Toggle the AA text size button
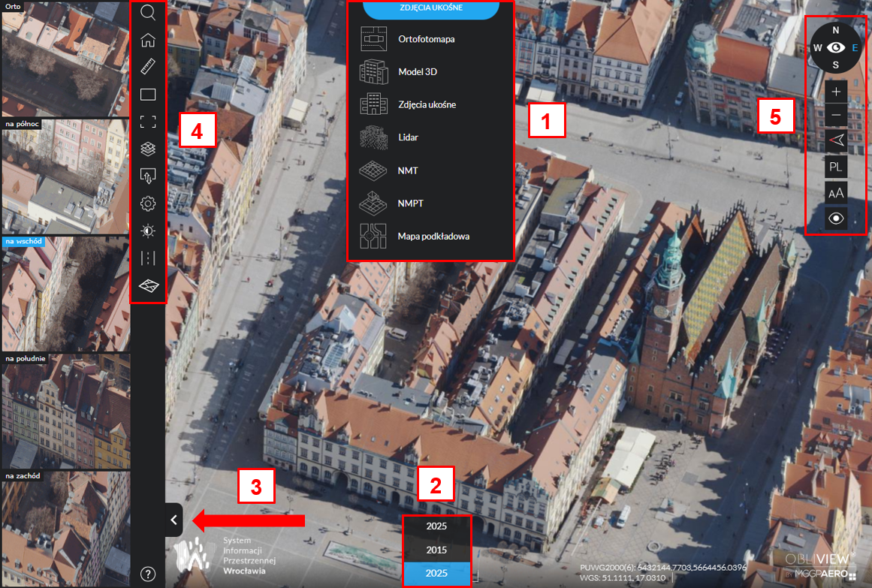This screenshot has height=588, width=872. (836, 193)
